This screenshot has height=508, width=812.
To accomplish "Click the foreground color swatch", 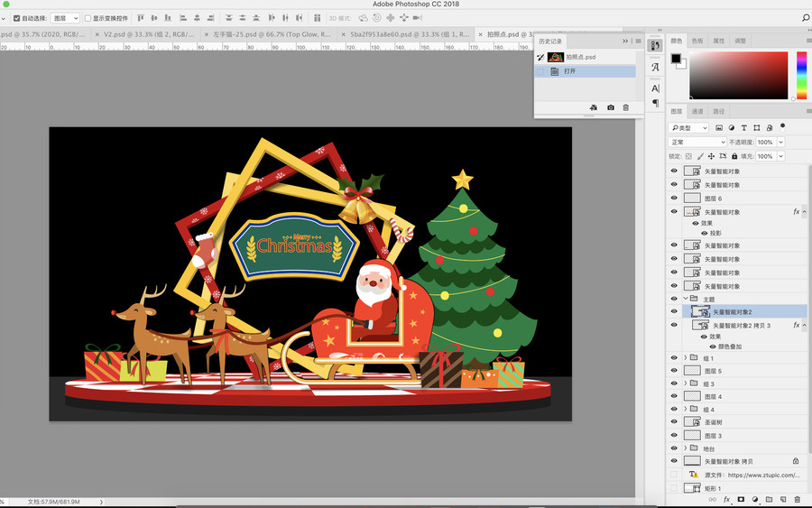I will pyautogui.click(x=676, y=58).
